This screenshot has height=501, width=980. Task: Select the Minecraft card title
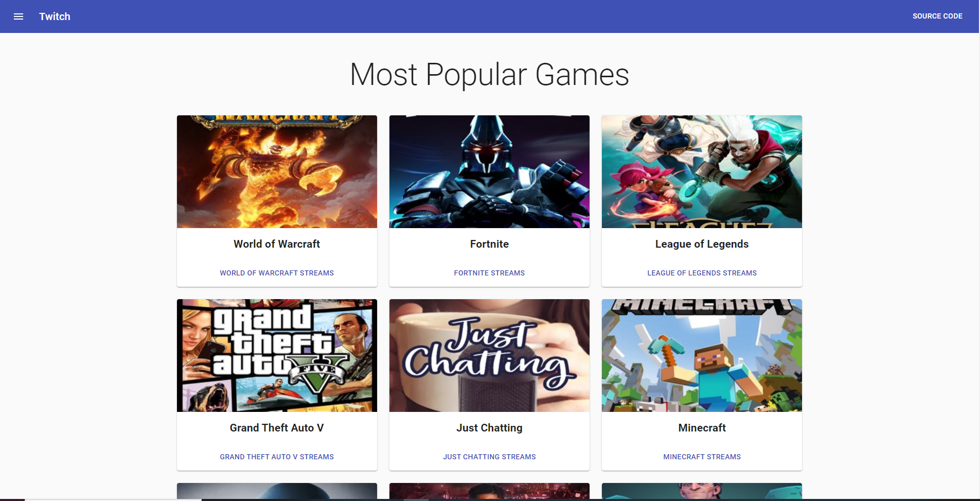click(702, 428)
